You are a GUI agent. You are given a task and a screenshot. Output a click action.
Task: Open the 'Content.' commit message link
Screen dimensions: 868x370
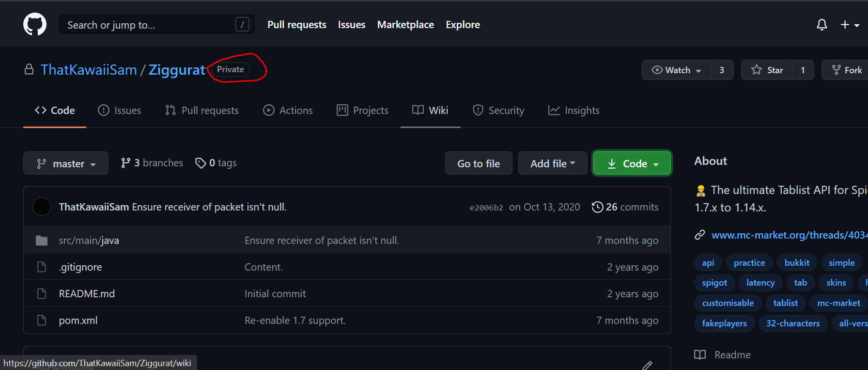tap(263, 267)
